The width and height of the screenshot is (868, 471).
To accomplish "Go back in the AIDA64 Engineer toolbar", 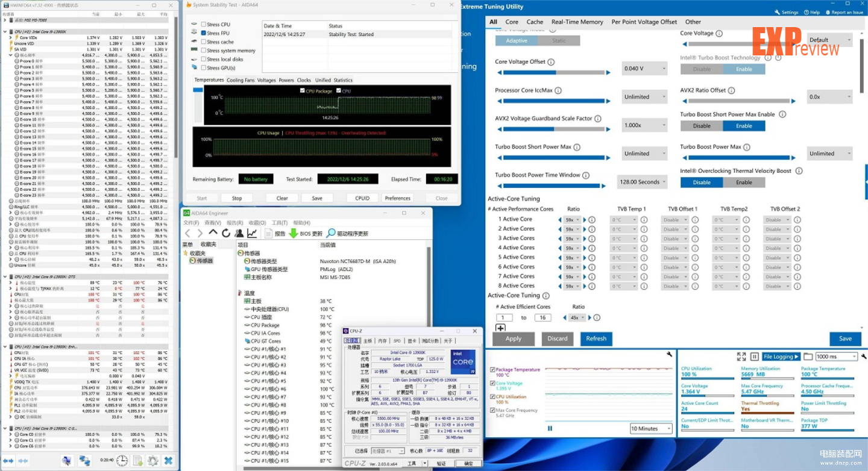I will coord(188,233).
